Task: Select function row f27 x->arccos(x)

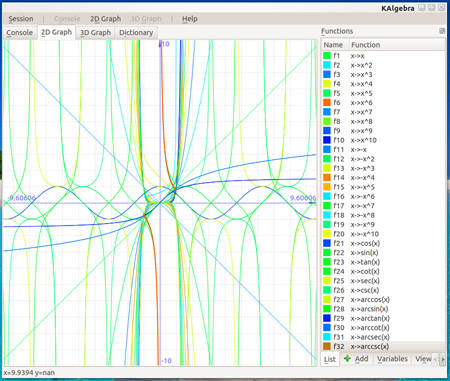Action: pyautogui.click(x=383, y=299)
